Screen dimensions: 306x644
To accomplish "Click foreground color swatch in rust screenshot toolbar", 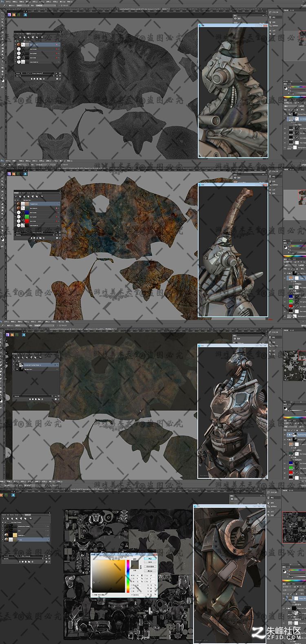I will click(2, 238).
